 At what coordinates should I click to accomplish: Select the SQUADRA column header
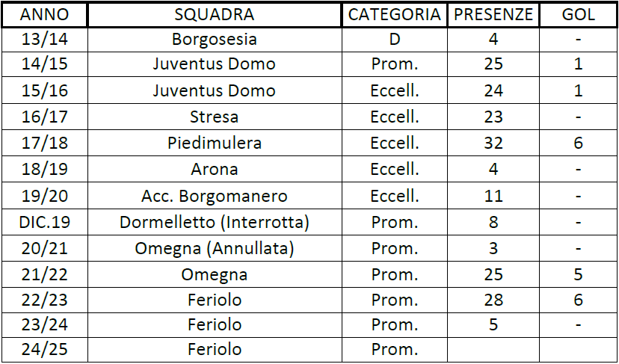[x=215, y=15]
